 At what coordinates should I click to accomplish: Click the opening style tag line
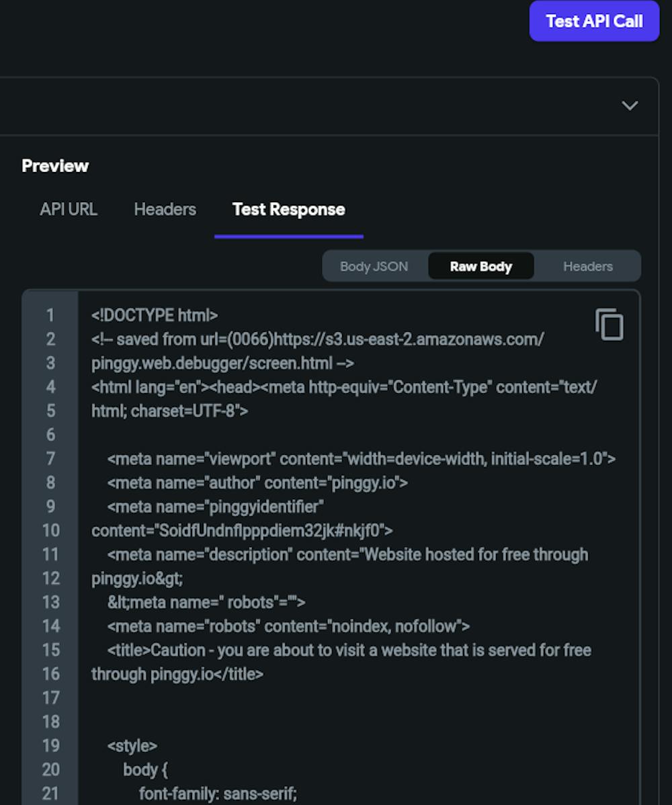132,746
